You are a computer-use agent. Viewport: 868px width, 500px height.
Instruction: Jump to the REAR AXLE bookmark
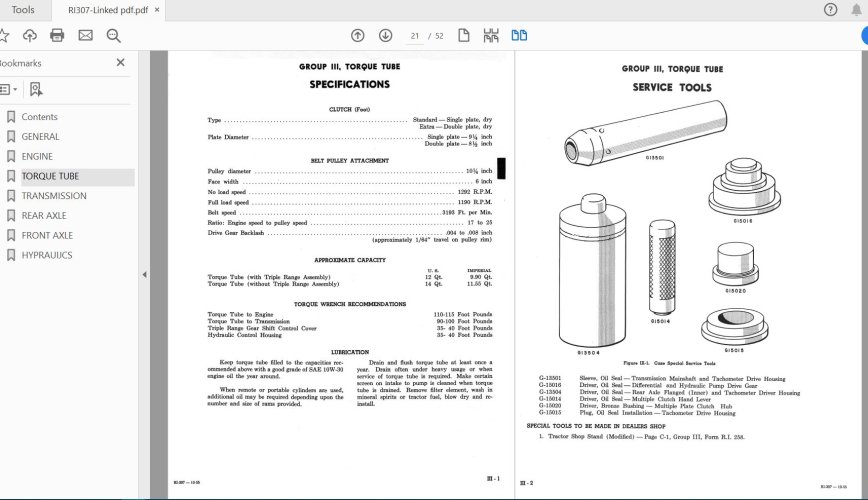[x=44, y=216]
